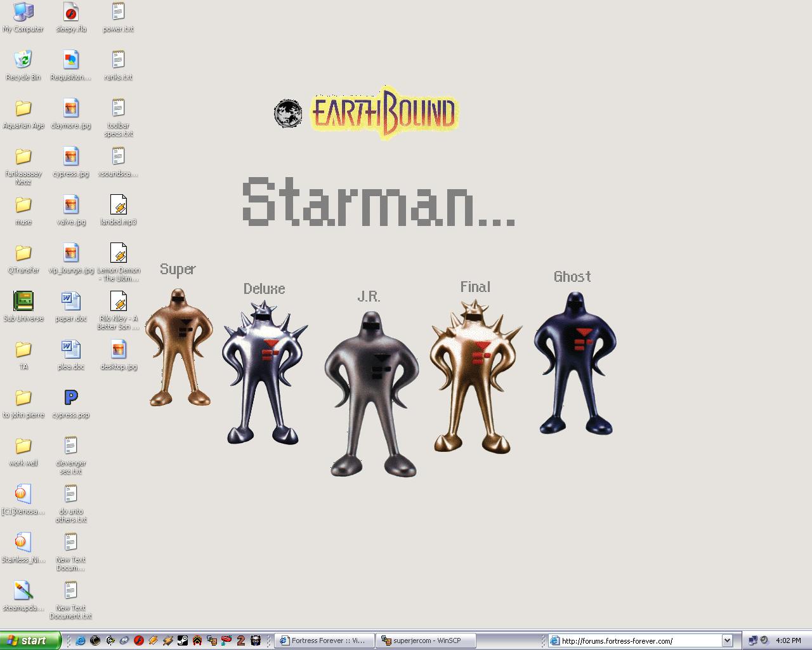
Task: Launch the WinSCP Quick Launch shortcut
Action: (x=212, y=640)
